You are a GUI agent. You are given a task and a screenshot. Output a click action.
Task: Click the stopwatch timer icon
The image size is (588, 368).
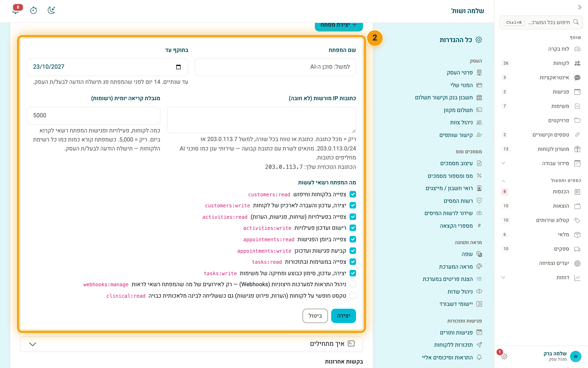click(33, 10)
